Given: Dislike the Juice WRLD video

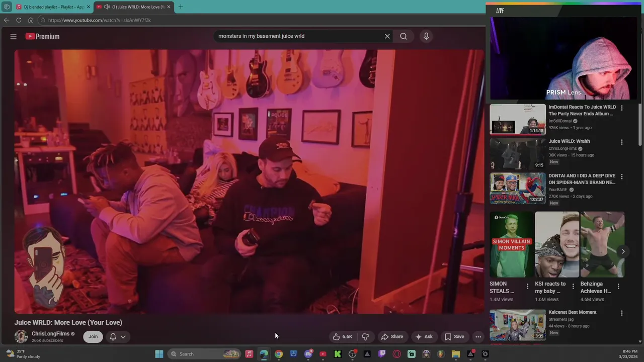Looking at the screenshot, I should coord(366,336).
